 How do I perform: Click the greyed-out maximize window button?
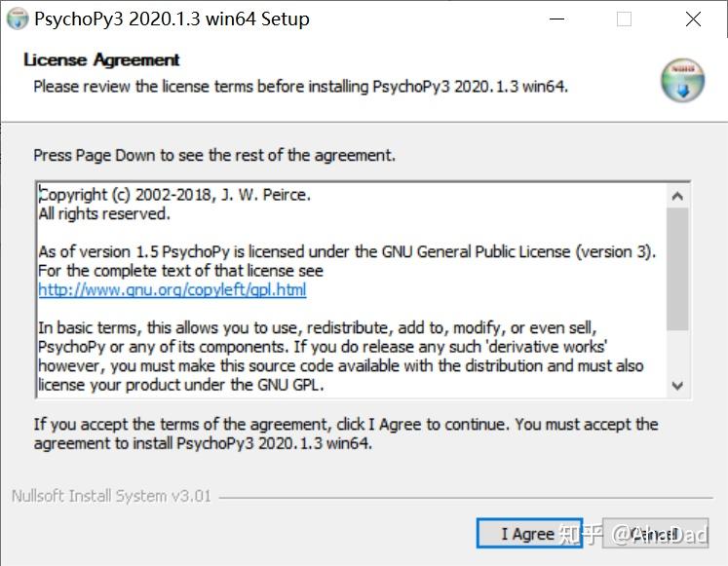(624, 19)
